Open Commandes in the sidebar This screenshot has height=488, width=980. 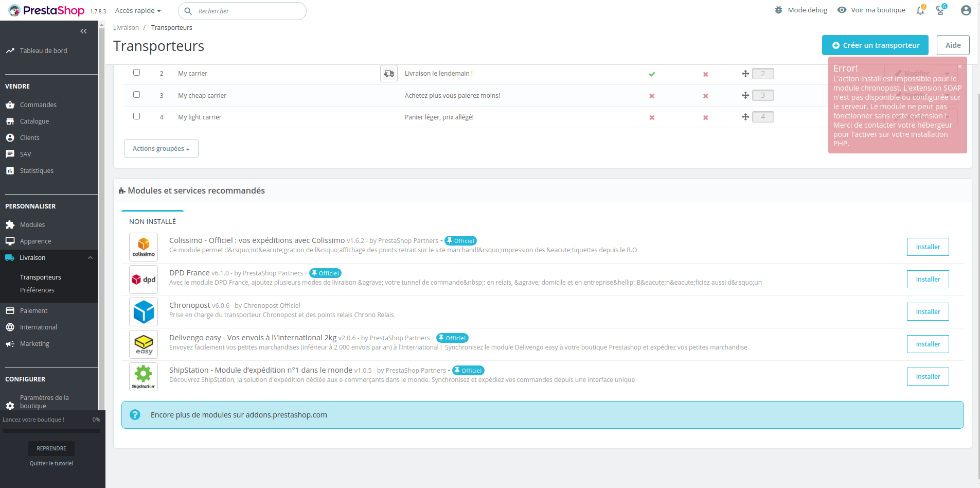(38, 105)
